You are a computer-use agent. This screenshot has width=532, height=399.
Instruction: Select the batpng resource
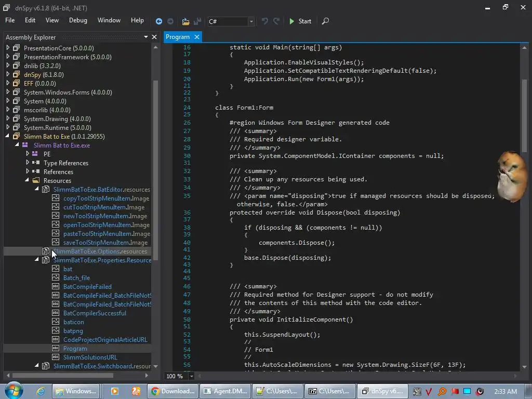click(73, 331)
